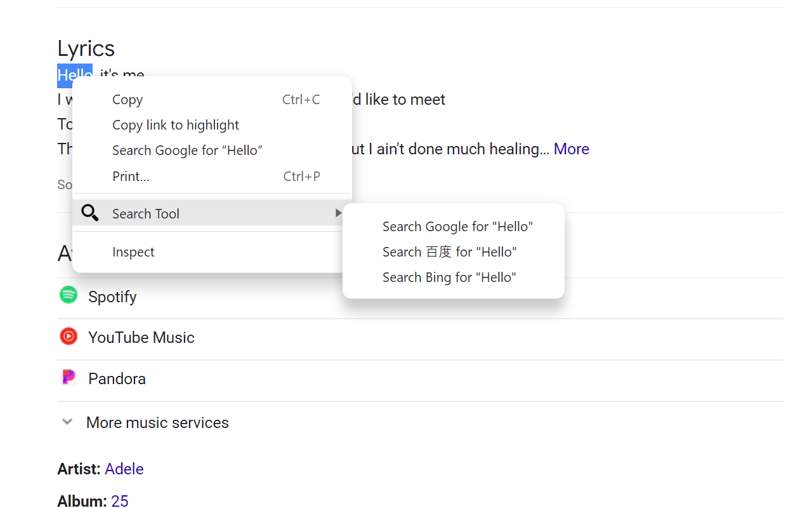The image size is (812, 508).
Task: Click the magnifier icon beside Search Tool
Action: [90, 213]
